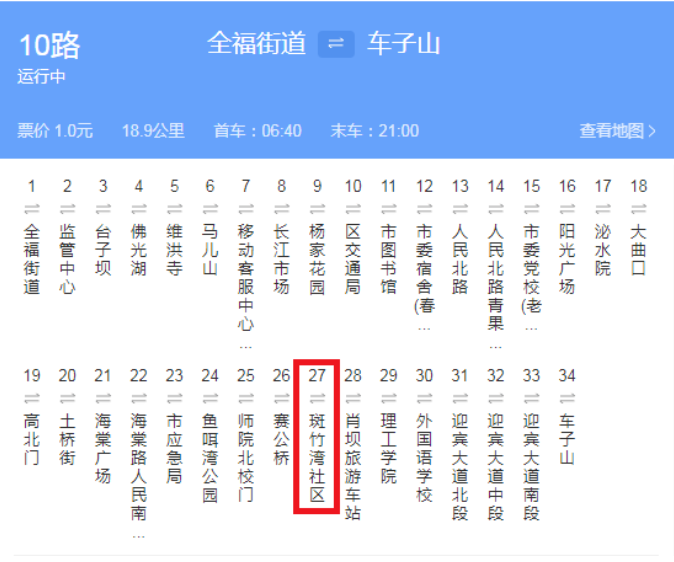
Task: Click the 首车：06:40 first bus time
Action: pos(258,131)
